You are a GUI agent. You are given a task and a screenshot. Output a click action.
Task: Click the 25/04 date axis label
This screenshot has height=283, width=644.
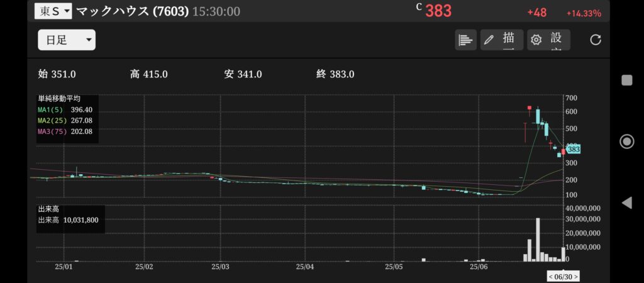[305, 267]
